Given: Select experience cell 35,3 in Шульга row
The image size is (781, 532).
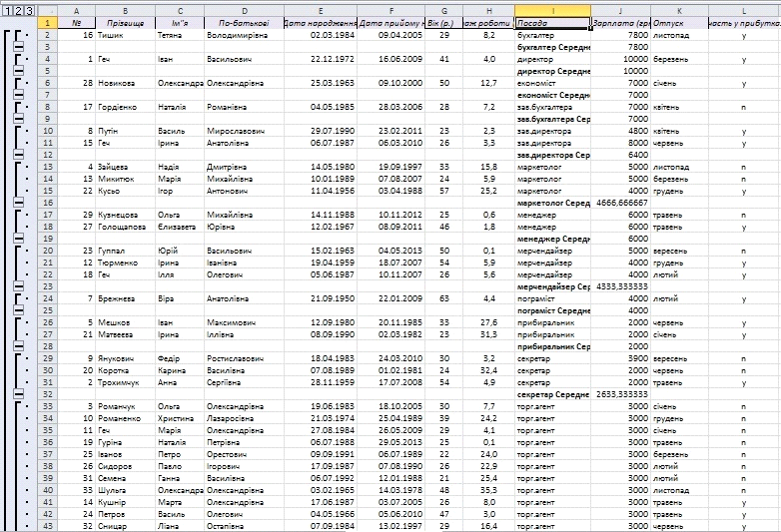Looking at the screenshot, I should tap(488, 490).
